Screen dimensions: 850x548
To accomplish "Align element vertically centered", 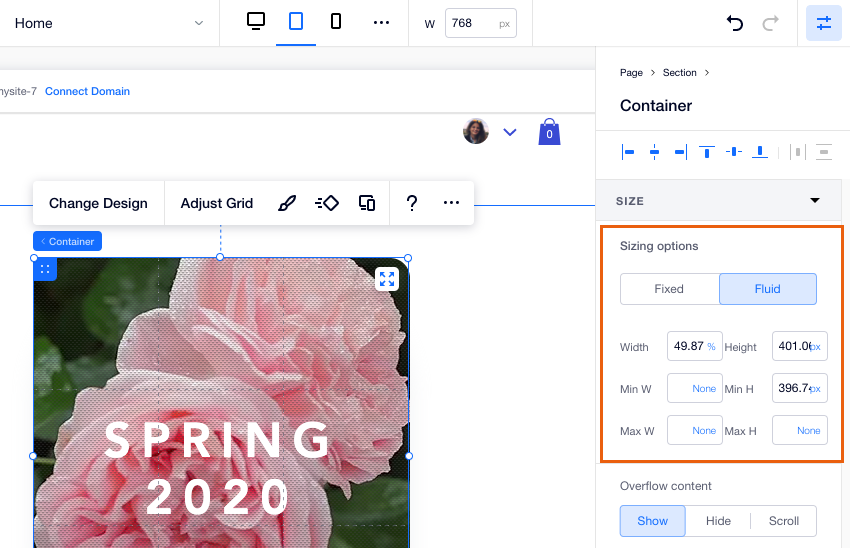I will click(733, 152).
